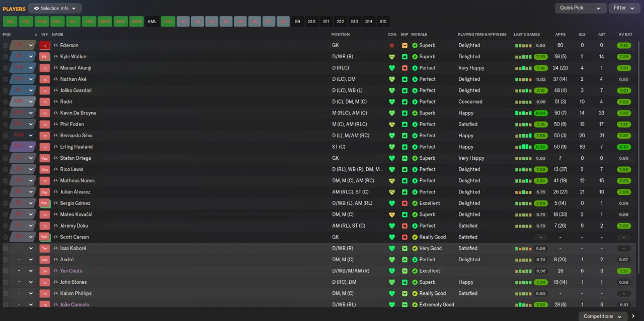Open Phil Foden's player profile link
Screen dimensions: 644x321
(72, 125)
